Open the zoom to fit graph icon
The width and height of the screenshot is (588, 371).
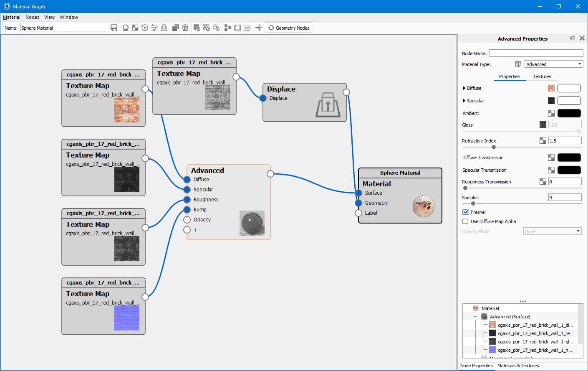coord(237,28)
